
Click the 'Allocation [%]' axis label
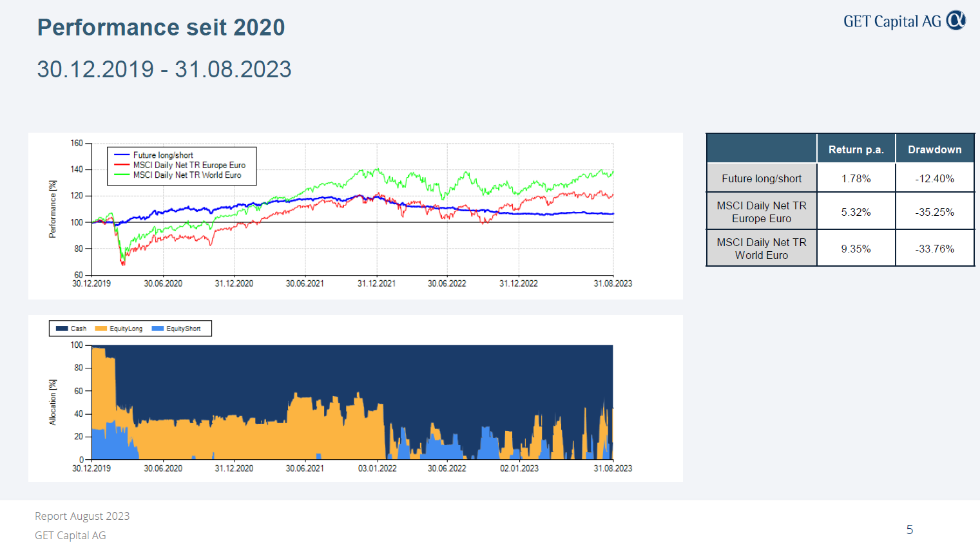point(53,402)
